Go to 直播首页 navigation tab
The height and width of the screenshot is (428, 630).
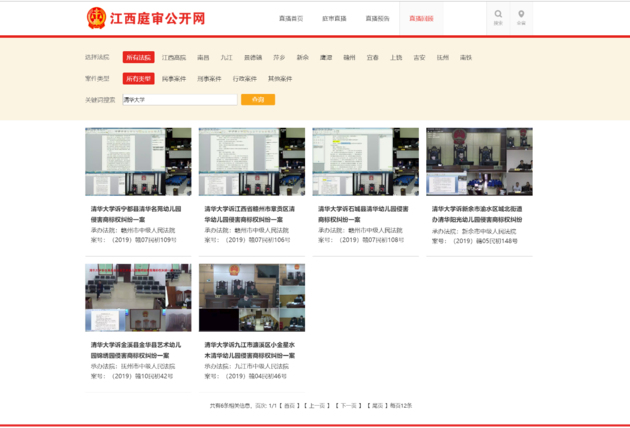[291, 18]
